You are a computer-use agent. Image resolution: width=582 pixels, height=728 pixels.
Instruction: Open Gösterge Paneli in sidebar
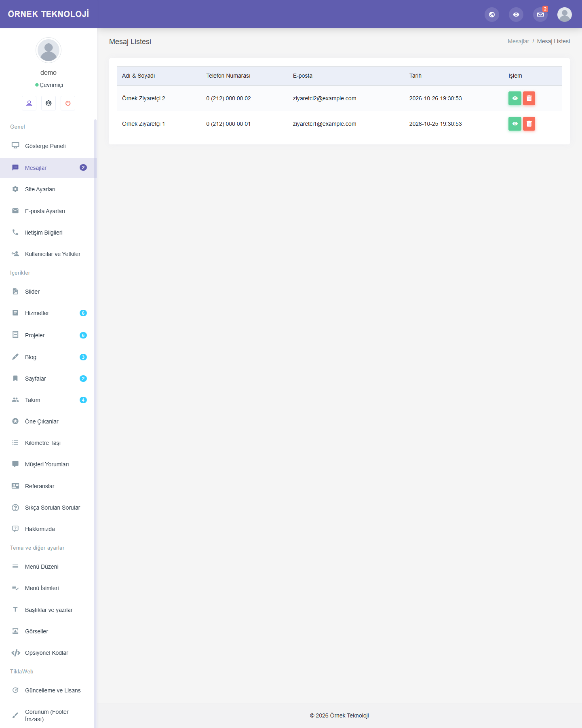pyautogui.click(x=48, y=146)
